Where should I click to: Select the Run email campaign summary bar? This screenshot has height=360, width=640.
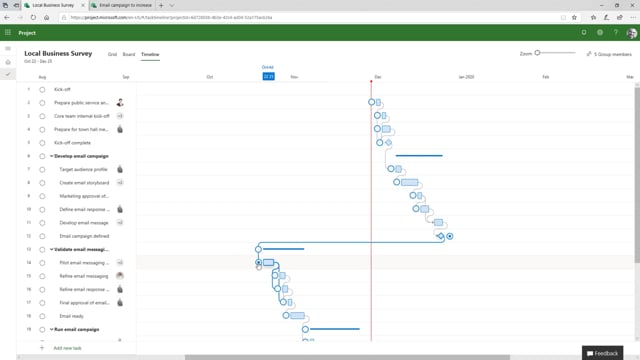(335, 329)
